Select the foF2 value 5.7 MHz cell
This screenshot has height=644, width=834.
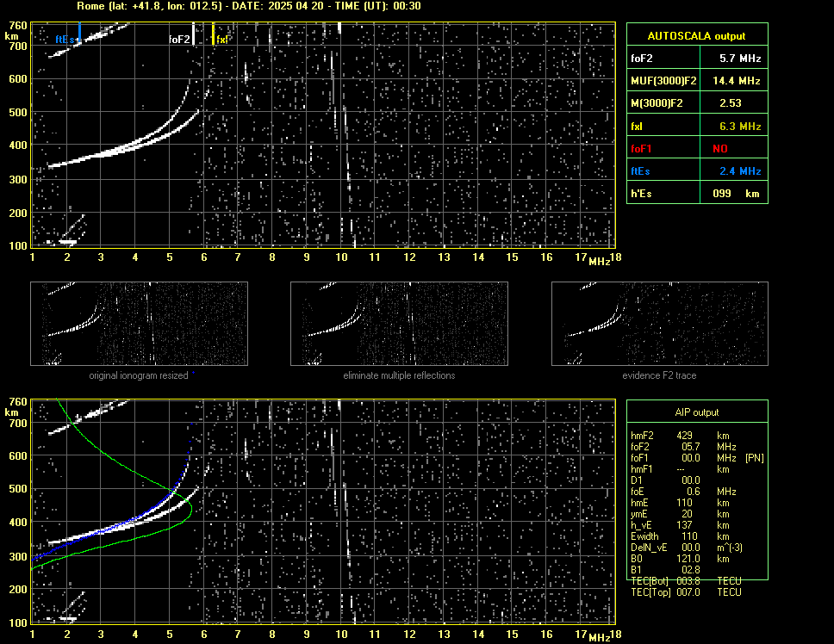click(x=734, y=59)
